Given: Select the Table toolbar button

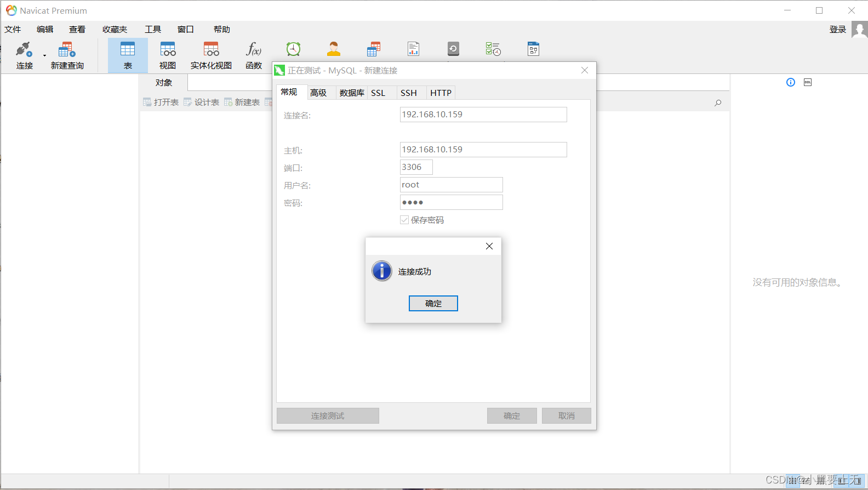Looking at the screenshot, I should [x=128, y=55].
